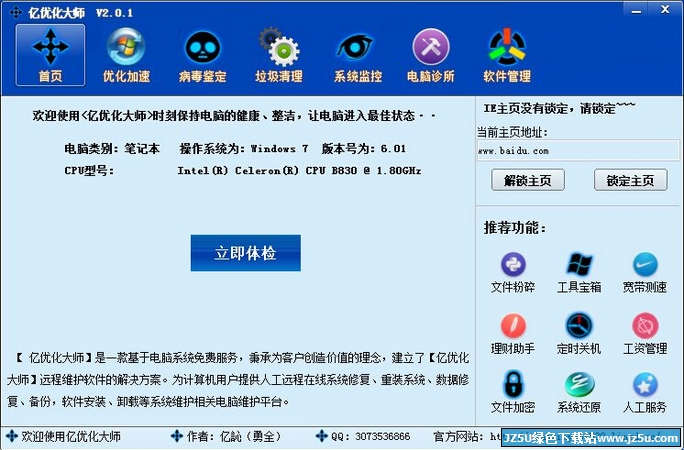This screenshot has width=684, height=450.
Task: Click the 推荐功能 heading
Action: tap(515, 228)
